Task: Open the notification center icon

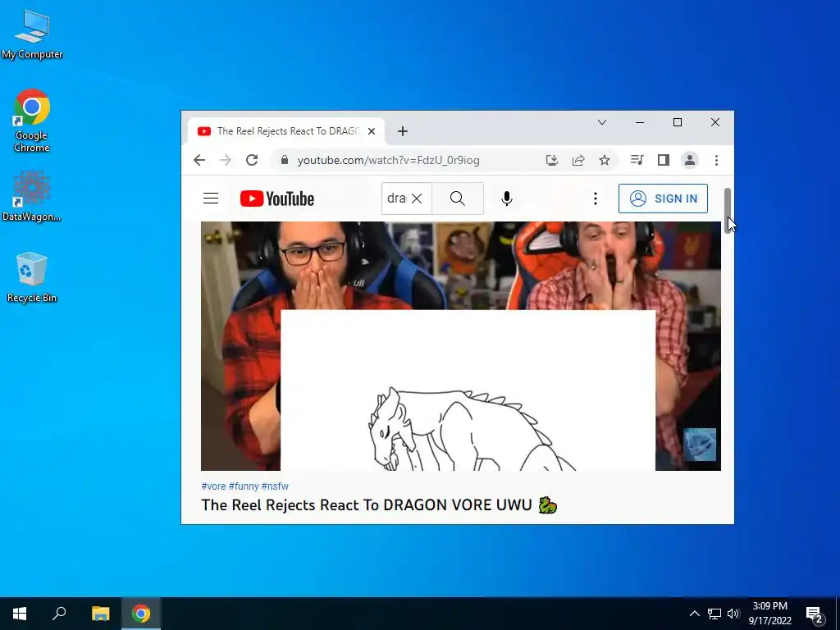Action: tap(815, 614)
